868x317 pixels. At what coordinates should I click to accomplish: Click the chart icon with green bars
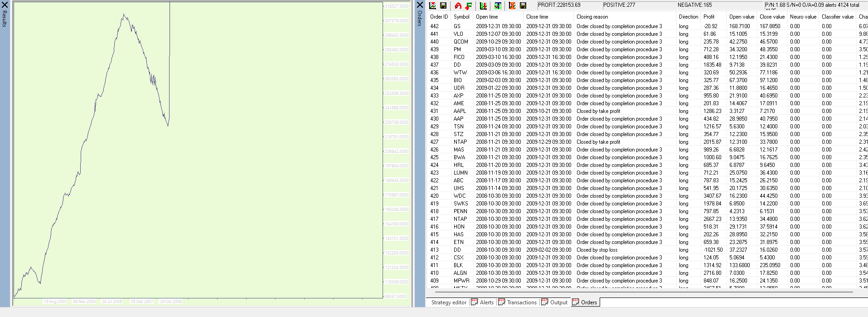(483, 5)
